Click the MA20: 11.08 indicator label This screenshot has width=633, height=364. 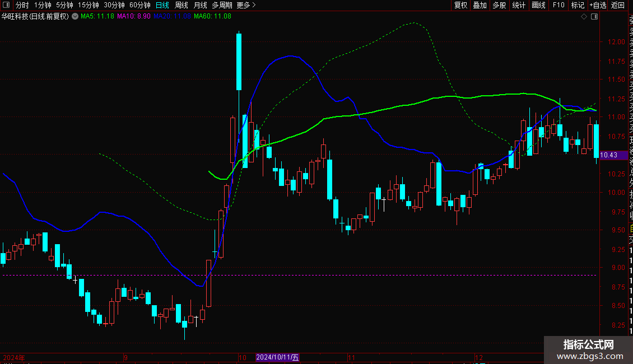172,16
